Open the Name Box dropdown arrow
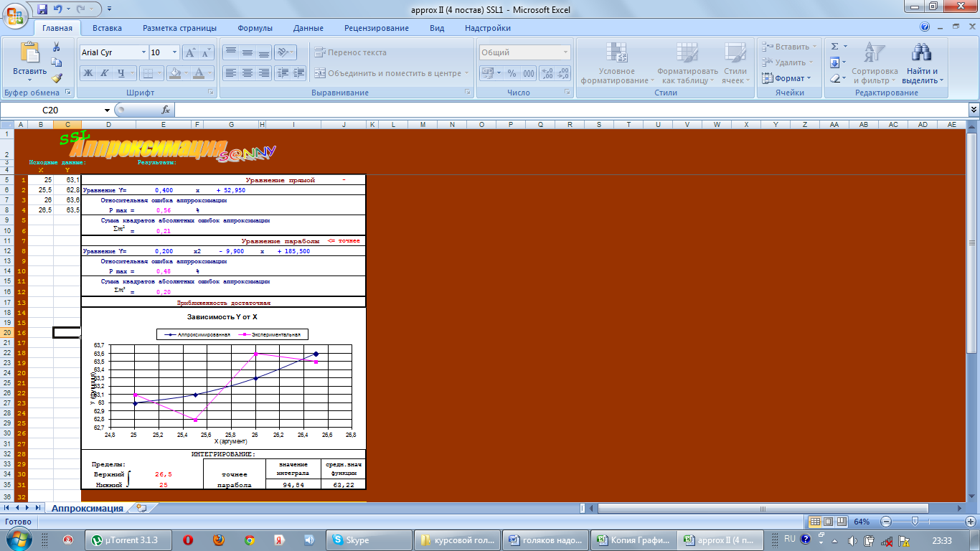This screenshot has height=551, width=980. 108,110
